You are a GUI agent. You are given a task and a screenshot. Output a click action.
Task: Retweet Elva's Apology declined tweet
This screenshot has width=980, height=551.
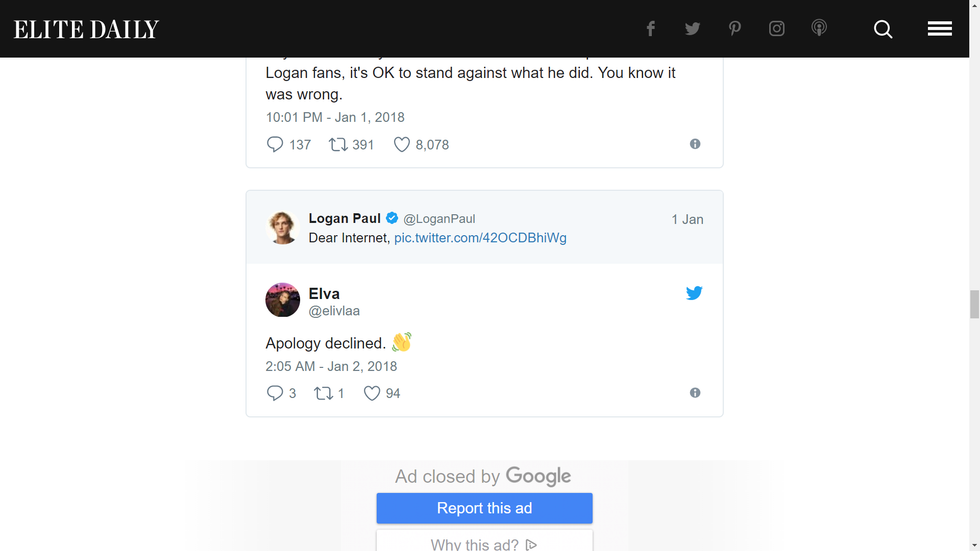323,394
